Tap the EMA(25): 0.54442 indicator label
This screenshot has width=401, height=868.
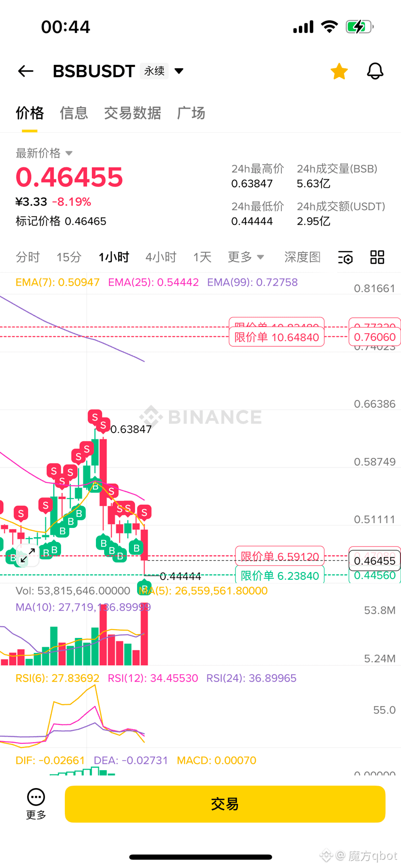[x=154, y=282]
